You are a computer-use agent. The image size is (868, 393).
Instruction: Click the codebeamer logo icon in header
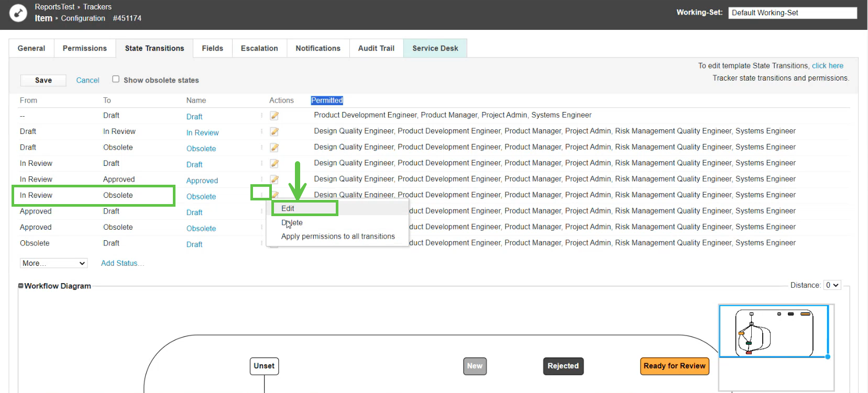point(18,13)
